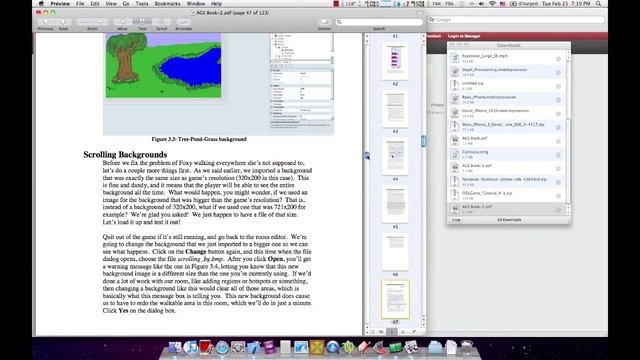Image resolution: width=640 pixels, height=360 pixels.
Task: Reveal AGS Book.pdf via its magnifier icon
Action: [558, 141]
